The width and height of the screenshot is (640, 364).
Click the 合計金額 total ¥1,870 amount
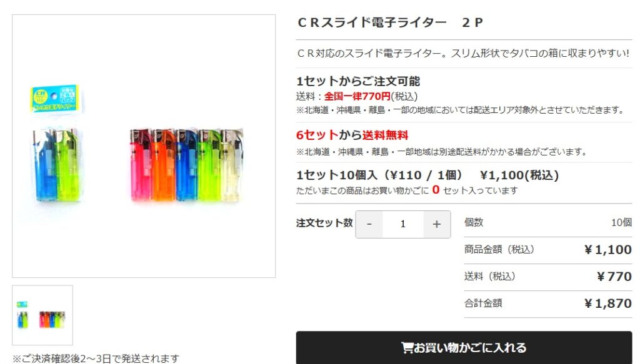[607, 303]
